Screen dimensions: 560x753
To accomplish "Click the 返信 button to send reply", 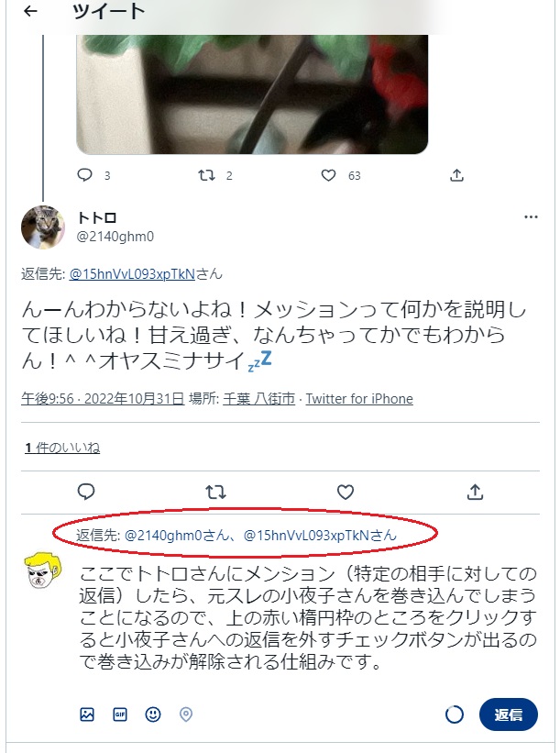I will click(x=508, y=714).
